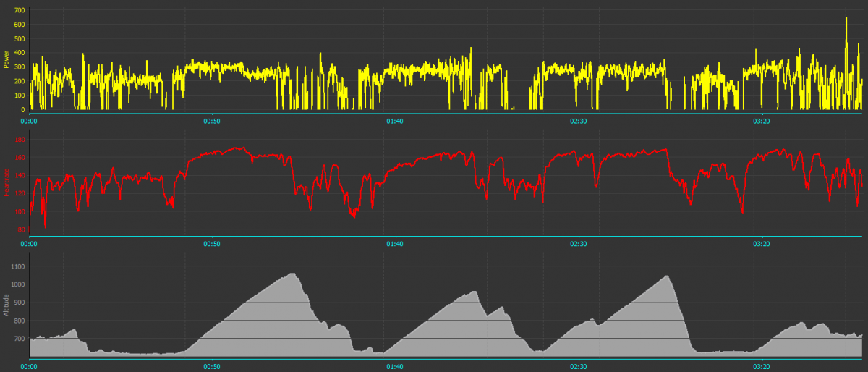The height and width of the screenshot is (372, 868).
Task: Click the 700 tick on Altitude axis
Action: (x=19, y=339)
